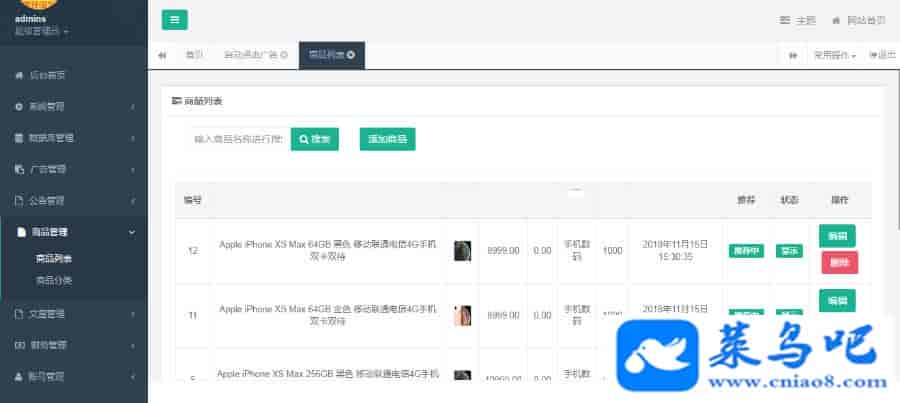Open the 常用操作 dropdown

835,56
